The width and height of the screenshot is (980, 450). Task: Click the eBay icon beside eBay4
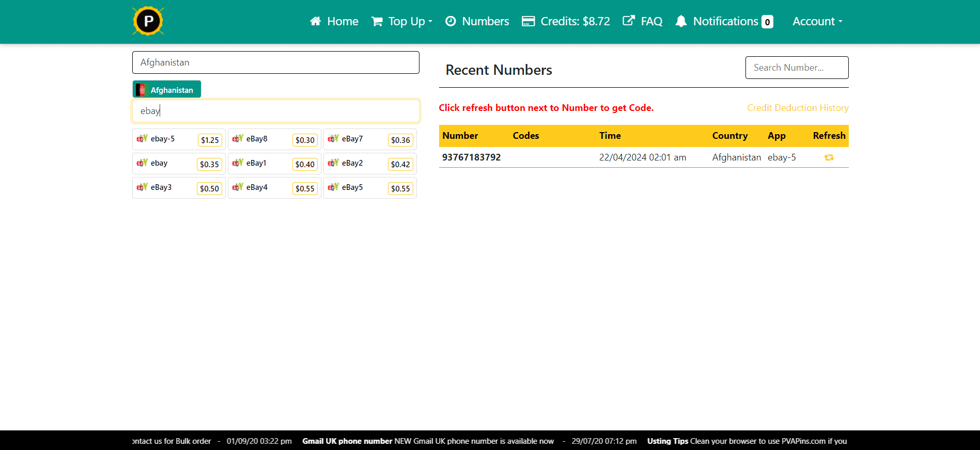coord(238,187)
